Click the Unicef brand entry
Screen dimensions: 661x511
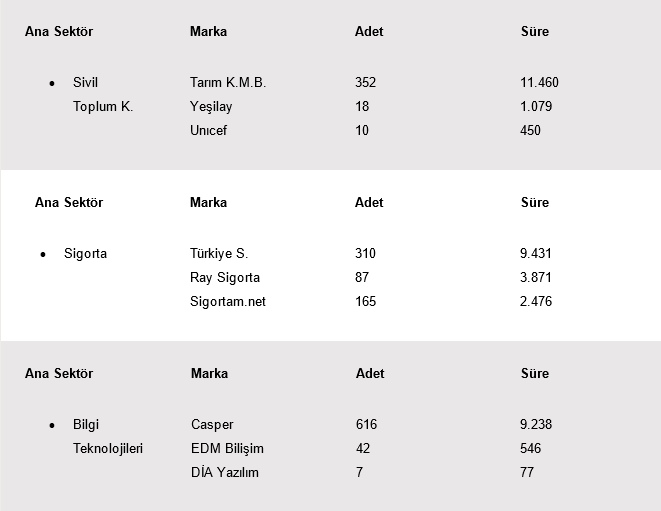(209, 131)
